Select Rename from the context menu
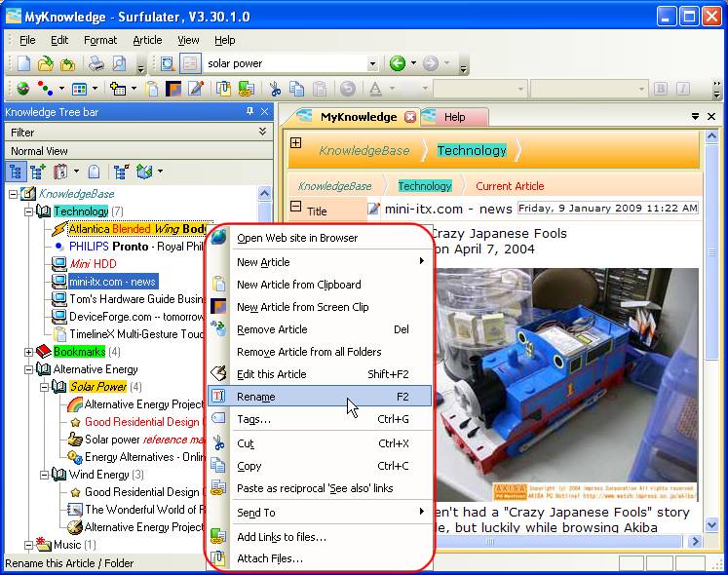 point(320,397)
